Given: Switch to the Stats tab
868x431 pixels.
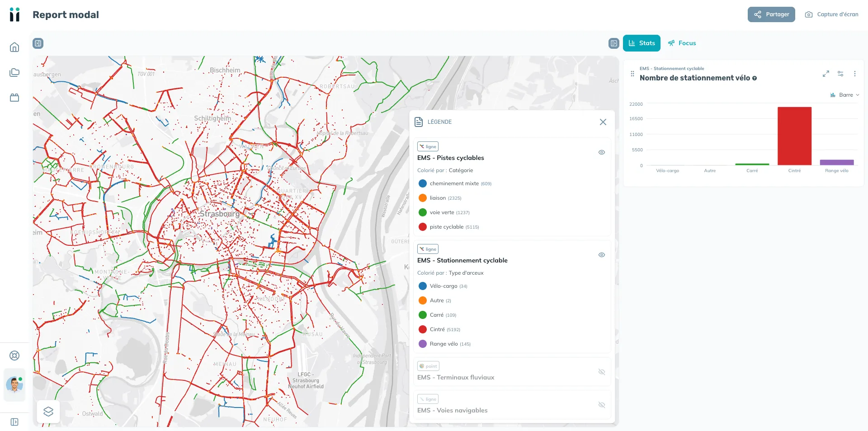Looking at the screenshot, I should pos(642,43).
